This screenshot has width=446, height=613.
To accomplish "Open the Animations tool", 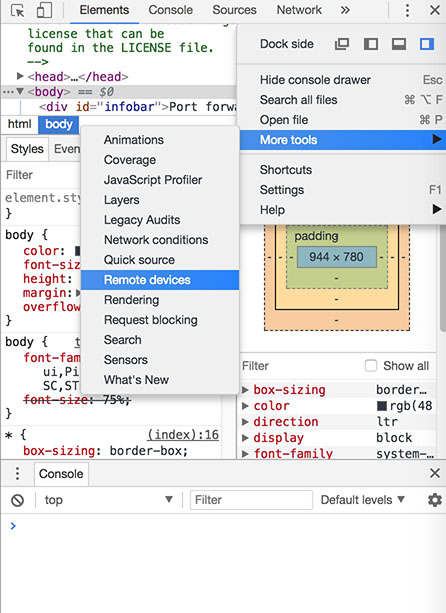I will [x=160, y=140].
